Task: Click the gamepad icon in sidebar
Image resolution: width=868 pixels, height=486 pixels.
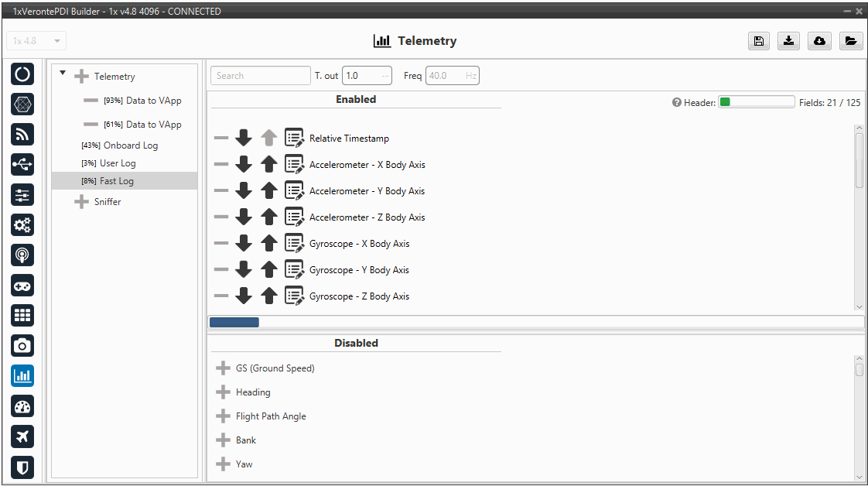Action: (x=22, y=286)
